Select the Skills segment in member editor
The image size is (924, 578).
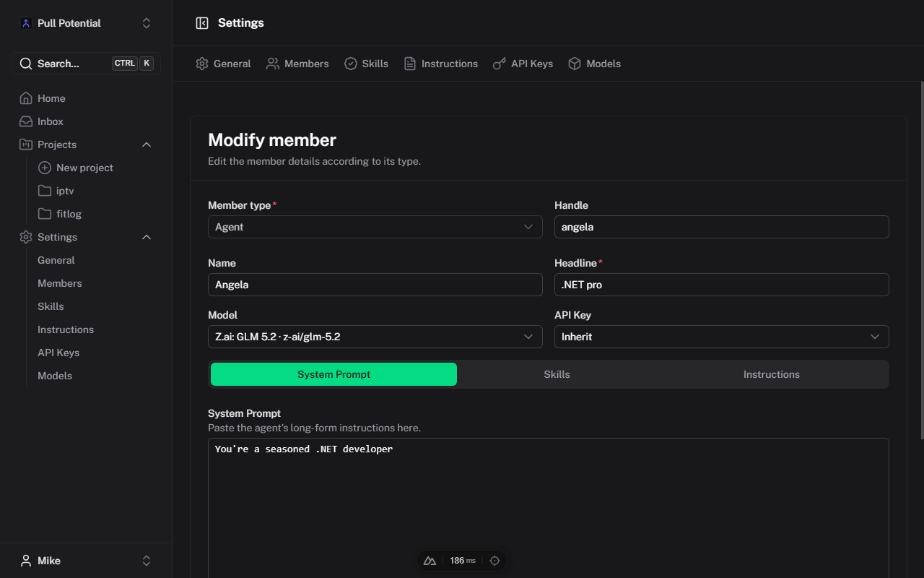pos(557,374)
